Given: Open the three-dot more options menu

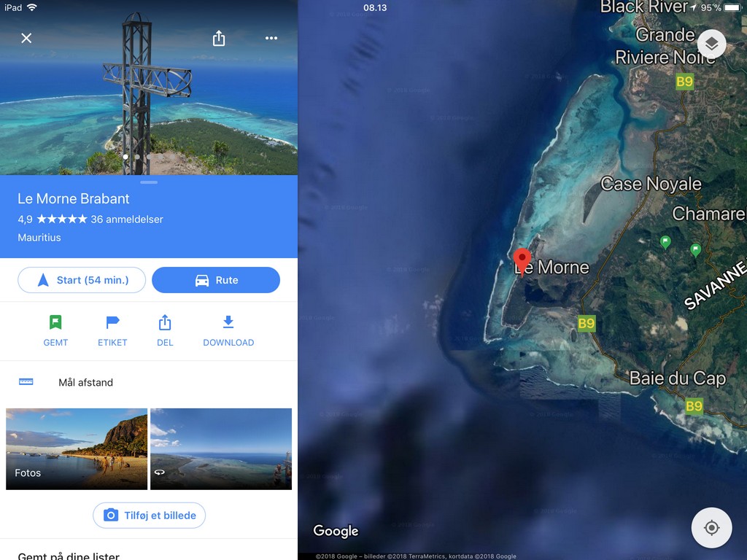Looking at the screenshot, I should click(x=271, y=38).
